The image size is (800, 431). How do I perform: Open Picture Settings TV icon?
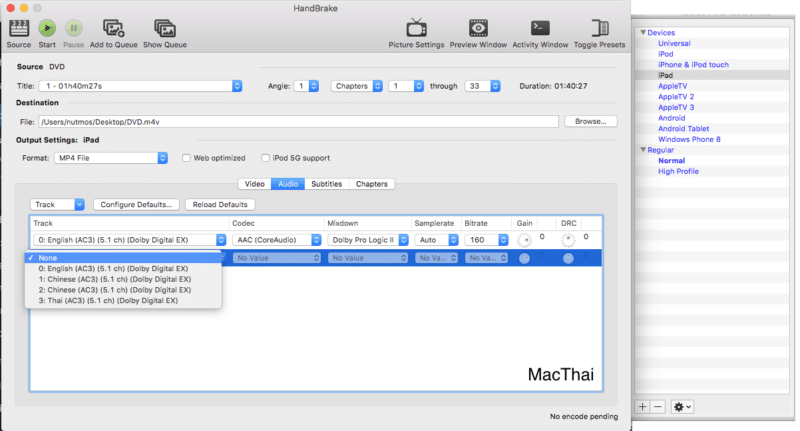(x=416, y=28)
